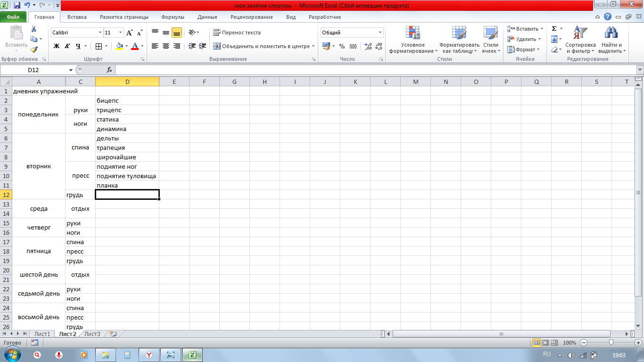Open the font size 11 dropdown
644x362 pixels.
[x=121, y=33]
